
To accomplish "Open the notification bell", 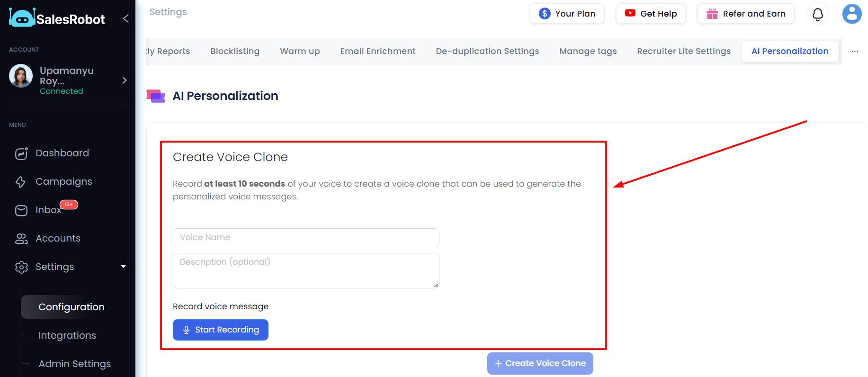I will tap(817, 15).
